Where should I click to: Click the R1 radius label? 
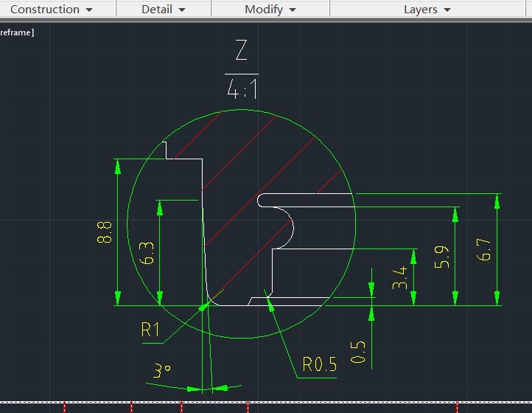pos(150,330)
